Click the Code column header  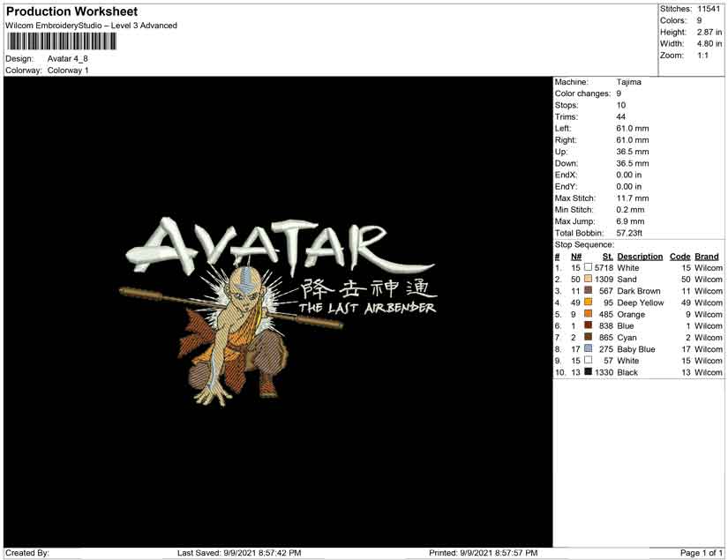(680, 257)
